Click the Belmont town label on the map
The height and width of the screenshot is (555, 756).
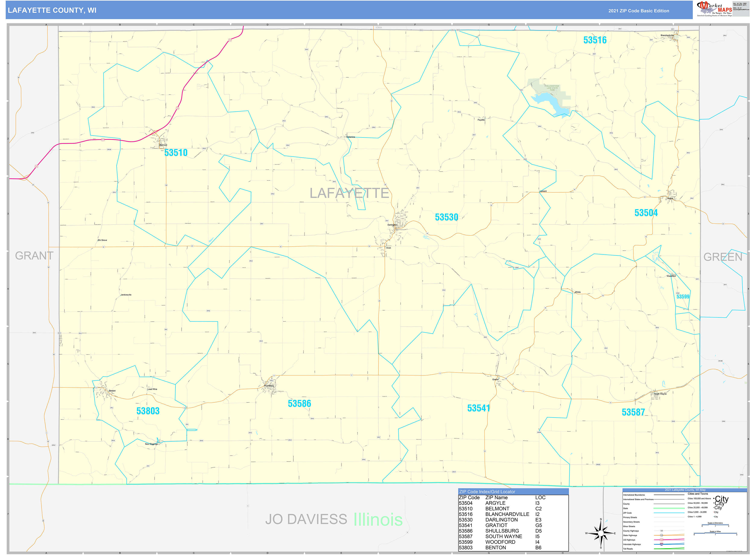click(x=163, y=145)
